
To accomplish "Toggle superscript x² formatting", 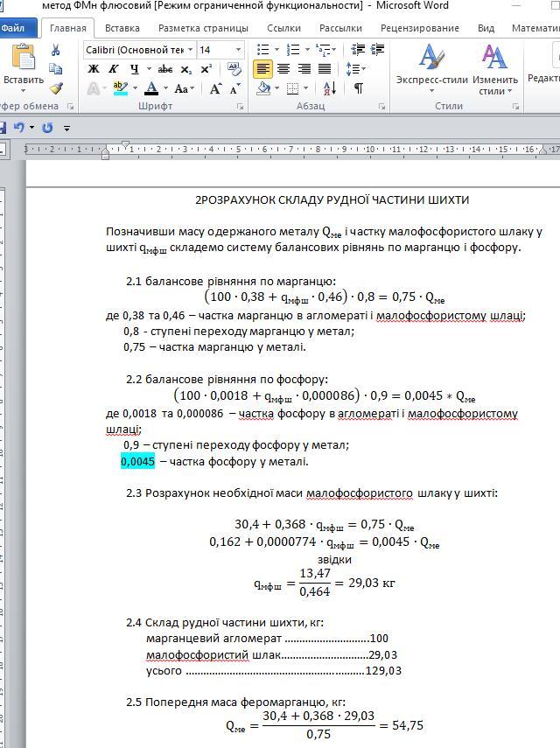I will [206, 69].
